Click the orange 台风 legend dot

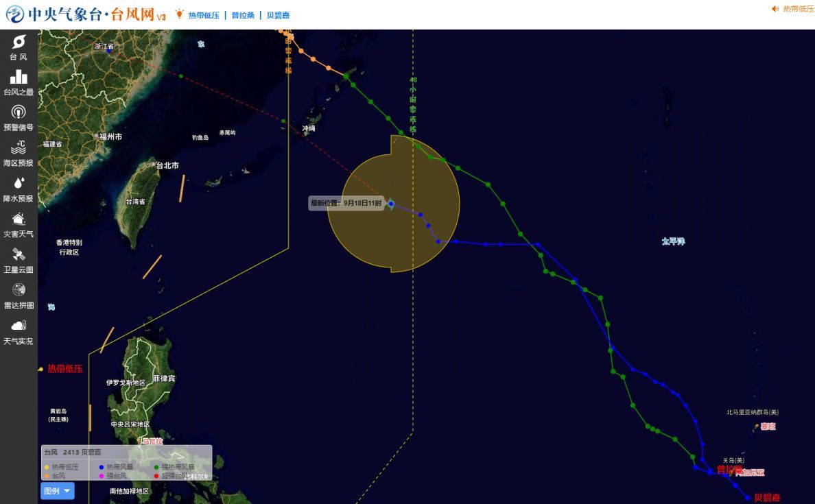[47, 476]
